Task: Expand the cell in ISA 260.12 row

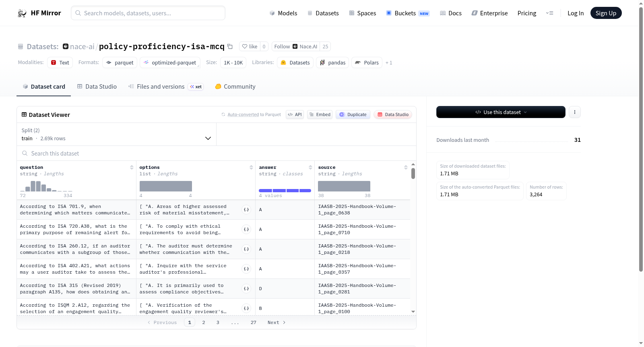Action: [x=246, y=249]
